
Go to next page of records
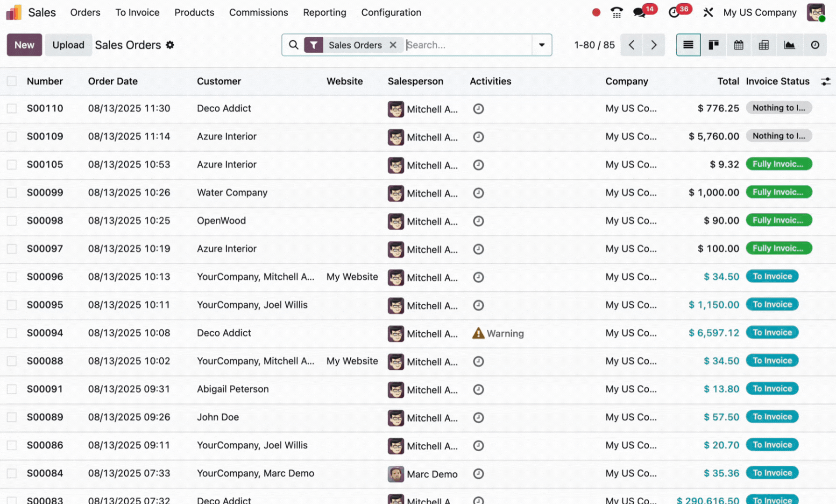pyautogui.click(x=654, y=45)
